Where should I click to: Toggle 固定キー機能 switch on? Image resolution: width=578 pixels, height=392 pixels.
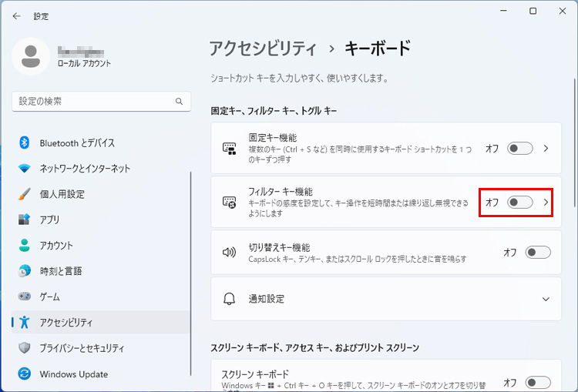pyautogui.click(x=519, y=149)
